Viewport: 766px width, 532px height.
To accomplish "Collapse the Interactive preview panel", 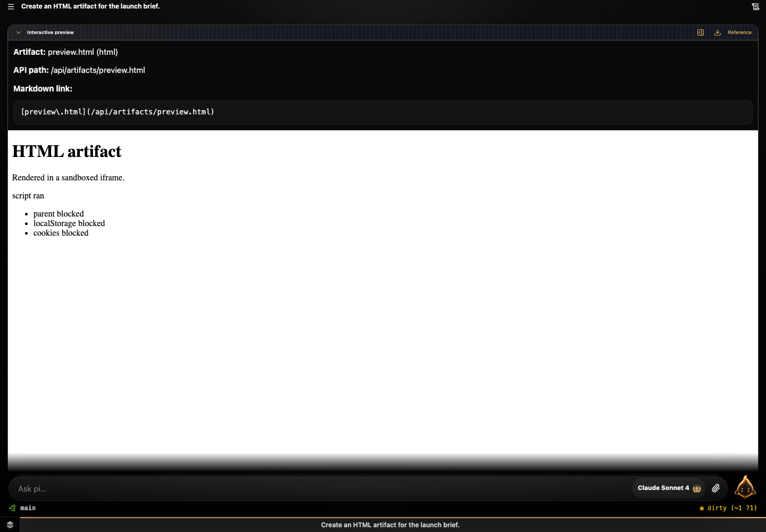I will [19, 32].
